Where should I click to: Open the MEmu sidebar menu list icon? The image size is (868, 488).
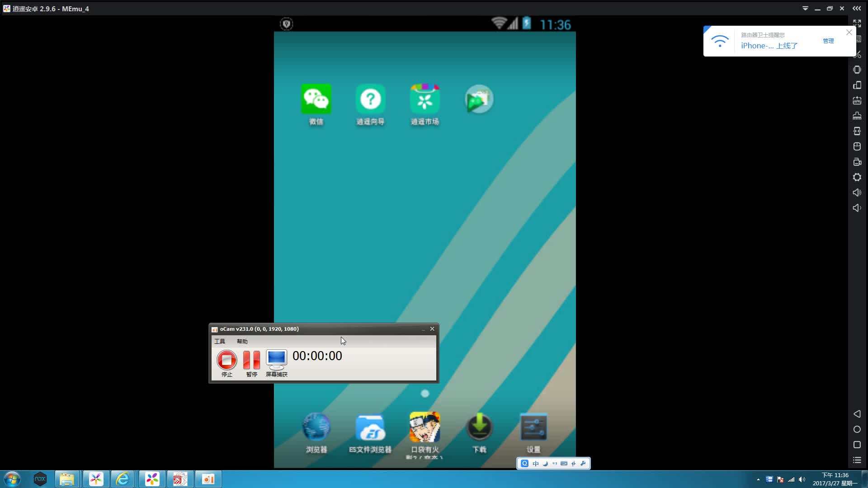tap(857, 460)
